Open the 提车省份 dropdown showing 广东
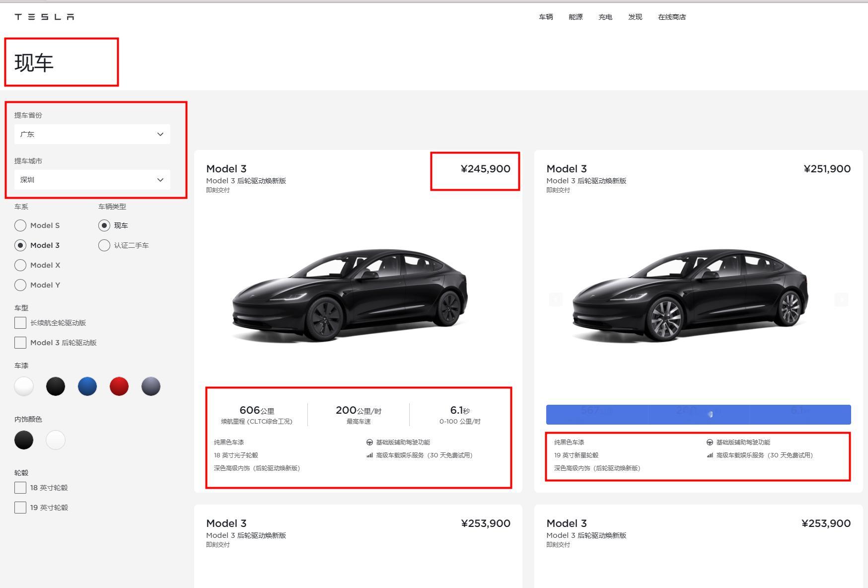 (x=92, y=134)
